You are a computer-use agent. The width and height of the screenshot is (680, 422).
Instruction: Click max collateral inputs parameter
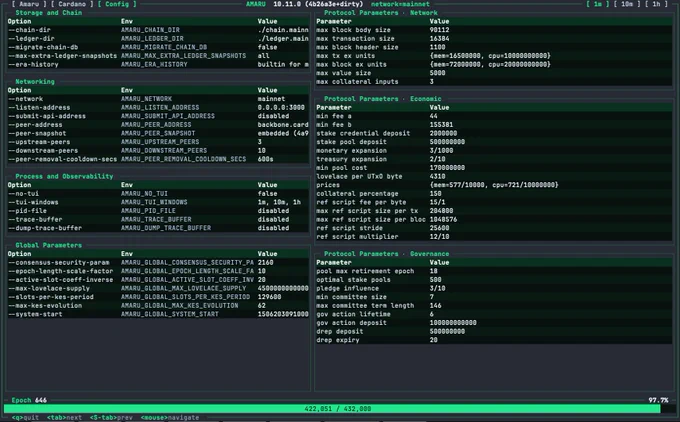click(357, 82)
